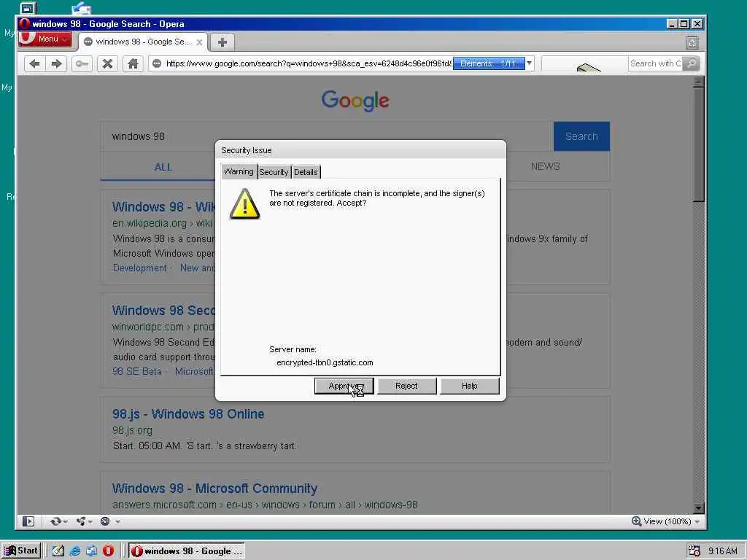This screenshot has height=560, width=747.
Task: Click server name 'encrypted-tbn0.gstatic.com' text
Action: [x=325, y=362]
